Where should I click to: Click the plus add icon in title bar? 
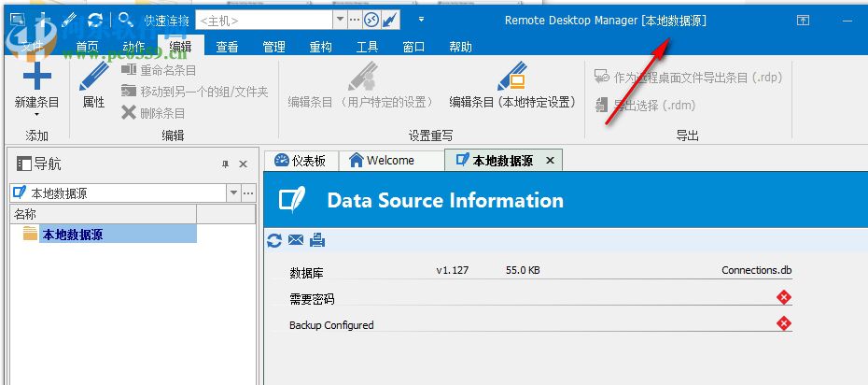pos(43,21)
